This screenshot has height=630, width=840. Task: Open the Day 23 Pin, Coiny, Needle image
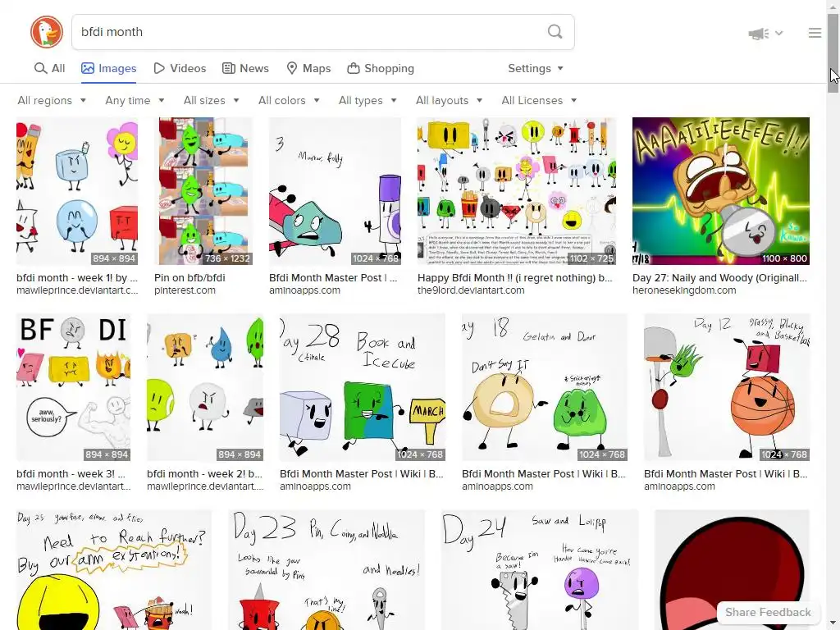[326, 570]
